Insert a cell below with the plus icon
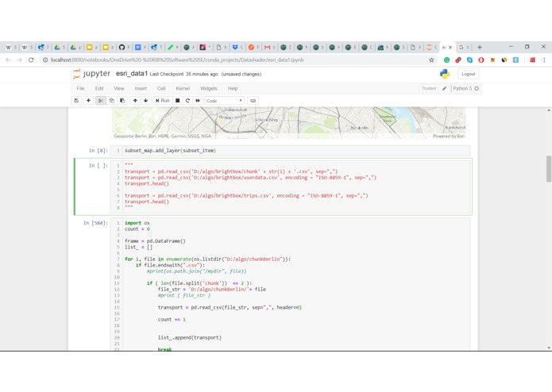 88,101
